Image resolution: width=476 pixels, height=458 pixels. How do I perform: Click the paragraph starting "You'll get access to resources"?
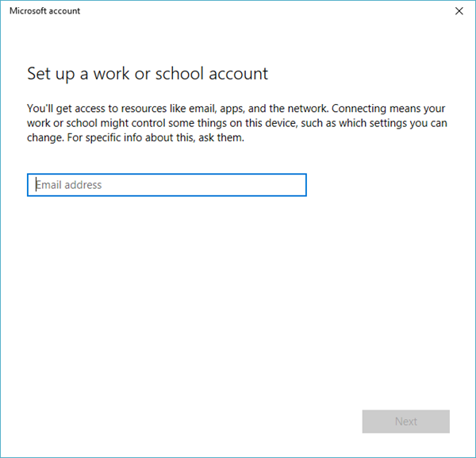click(236, 123)
